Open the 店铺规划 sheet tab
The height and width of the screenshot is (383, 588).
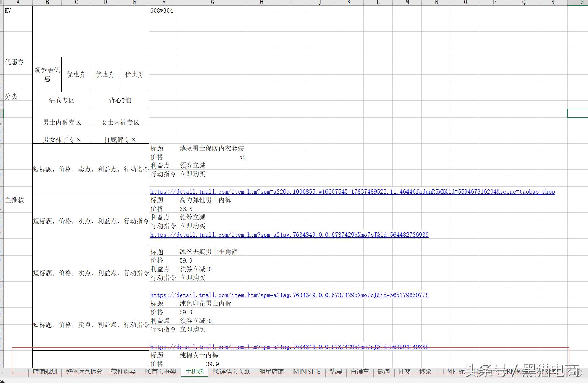tap(45, 372)
